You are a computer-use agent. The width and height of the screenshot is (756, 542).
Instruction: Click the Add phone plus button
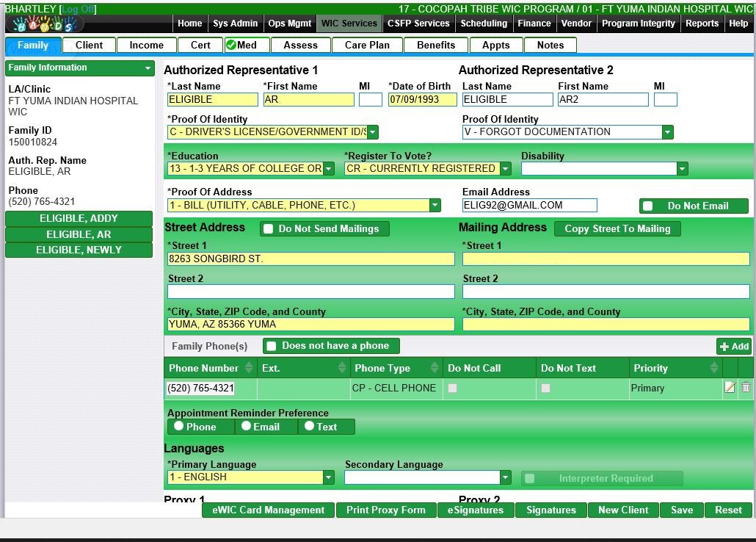point(734,347)
